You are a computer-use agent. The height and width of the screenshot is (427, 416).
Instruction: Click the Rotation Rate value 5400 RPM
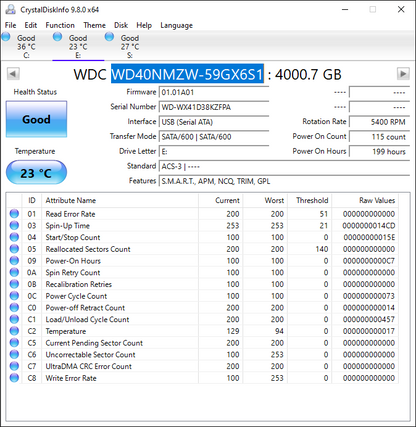tap(379, 122)
